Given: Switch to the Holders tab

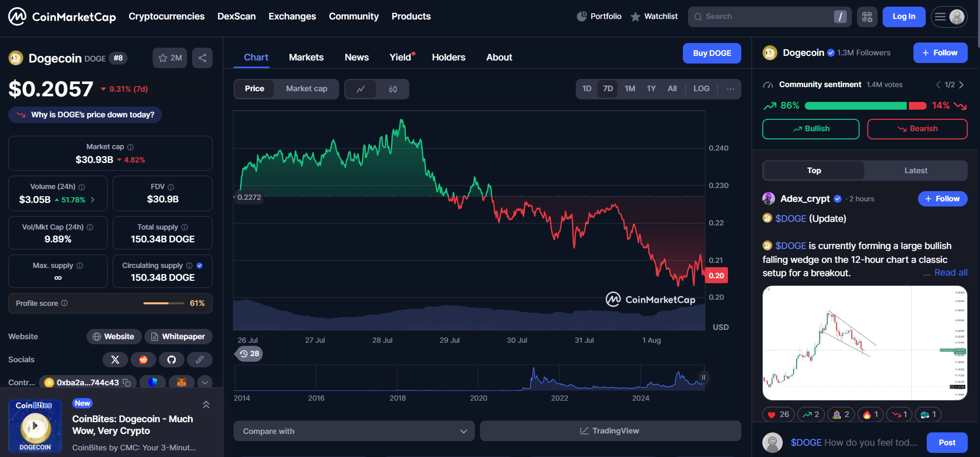Looking at the screenshot, I should [448, 57].
